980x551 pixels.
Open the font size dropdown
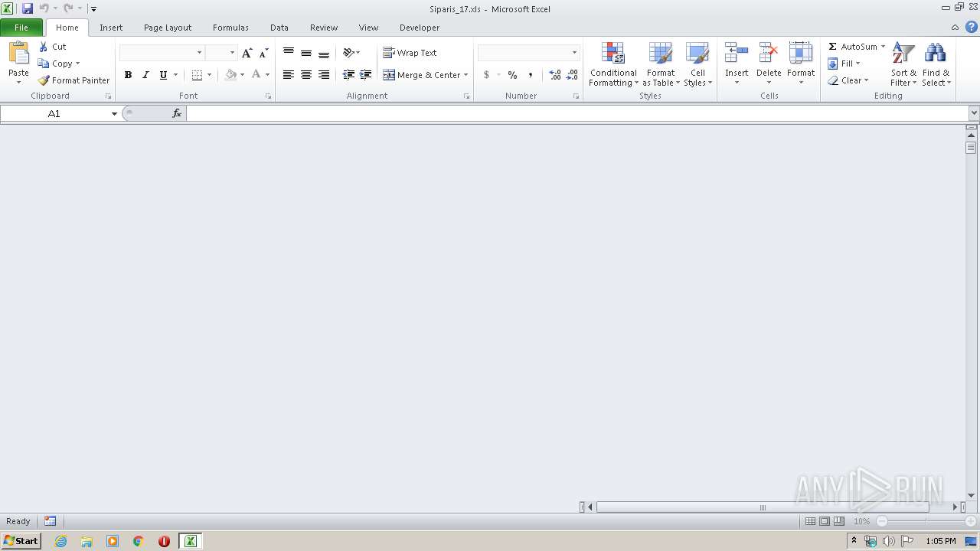[x=232, y=53]
